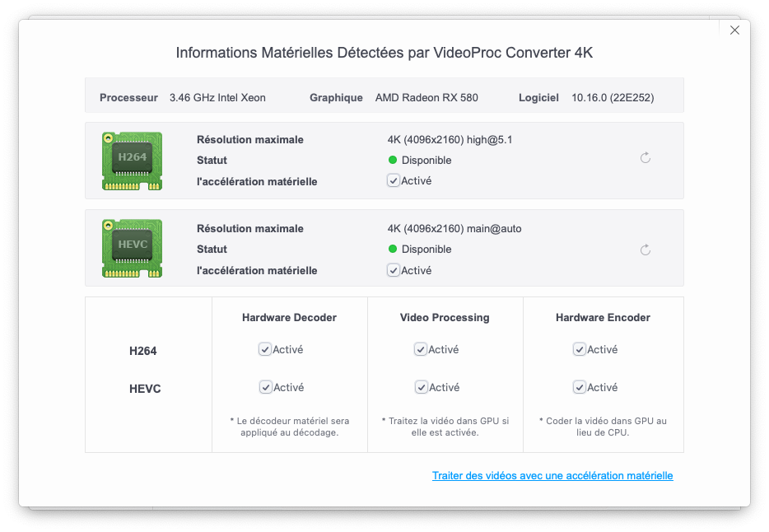Click 4K (4096x2160) main@auto resolution text
The width and height of the screenshot is (769, 532).
(454, 228)
